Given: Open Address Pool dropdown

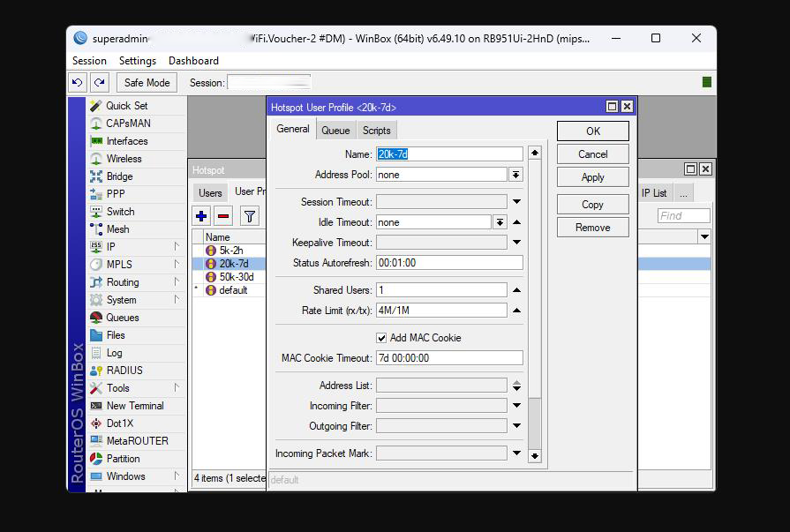Looking at the screenshot, I should pyautogui.click(x=515, y=175).
